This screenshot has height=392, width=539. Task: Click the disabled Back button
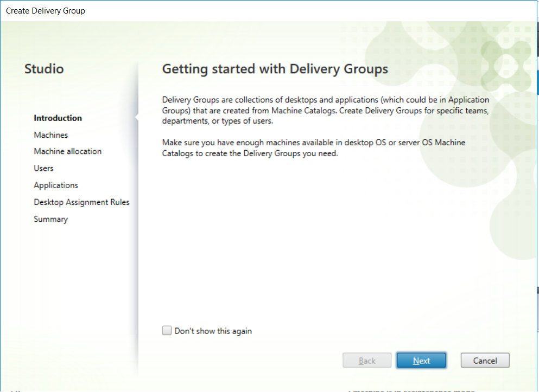pos(367,361)
